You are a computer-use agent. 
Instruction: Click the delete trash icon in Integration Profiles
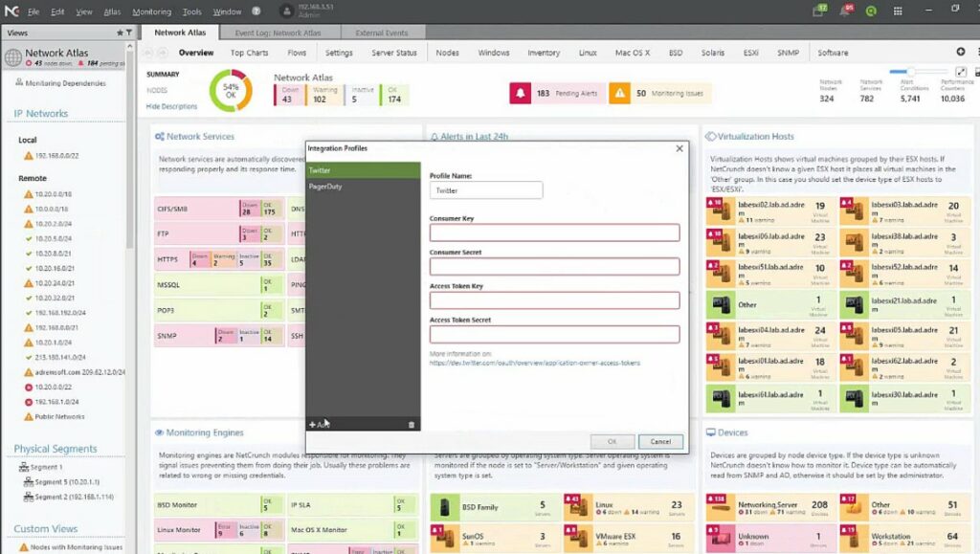click(x=412, y=422)
